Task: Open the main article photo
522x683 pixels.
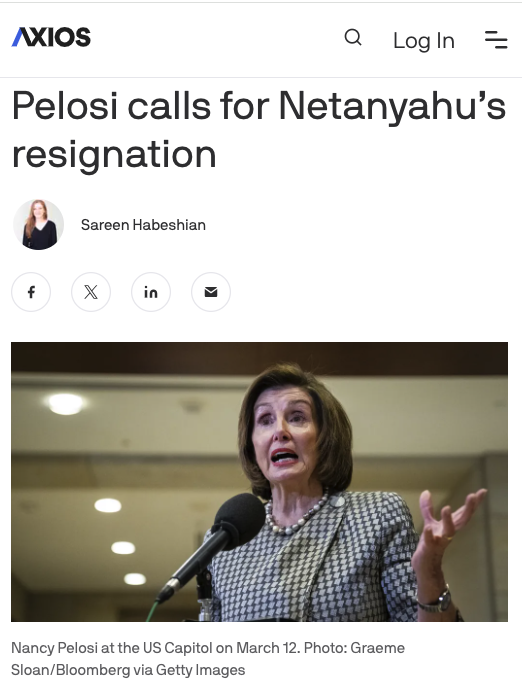Action: point(259,482)
